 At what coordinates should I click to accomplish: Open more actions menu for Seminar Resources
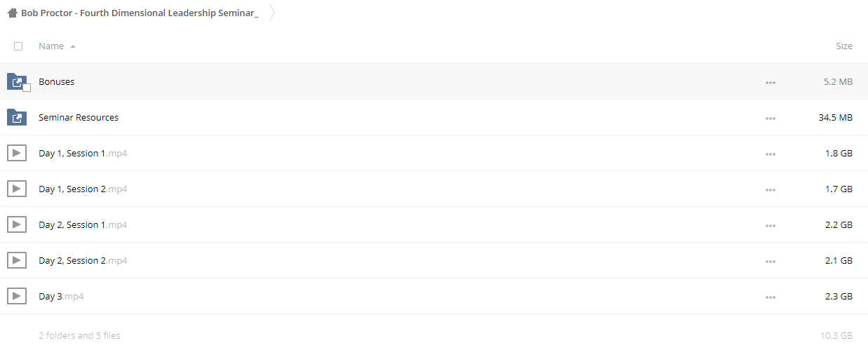tap(771, 118)
